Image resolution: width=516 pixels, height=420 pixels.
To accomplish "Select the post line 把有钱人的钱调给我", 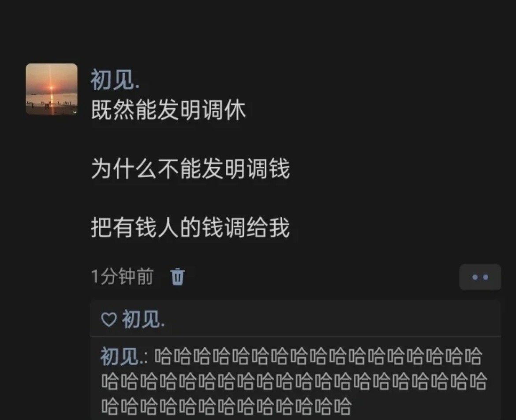I will 190,228.
